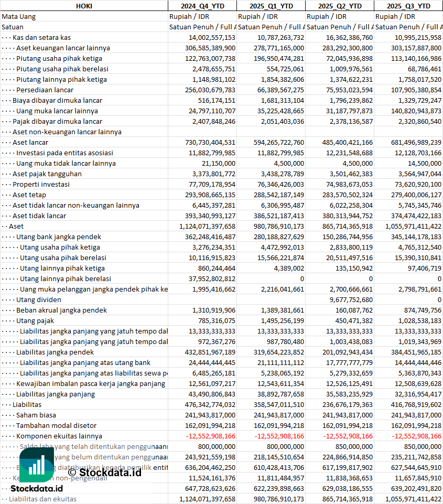Click Utang usaha pihak ketiga label

(60, 248)
